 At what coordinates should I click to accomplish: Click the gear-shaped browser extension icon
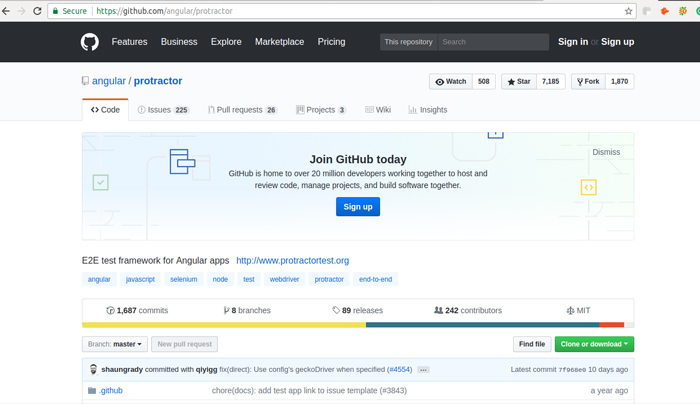point(683,11)
